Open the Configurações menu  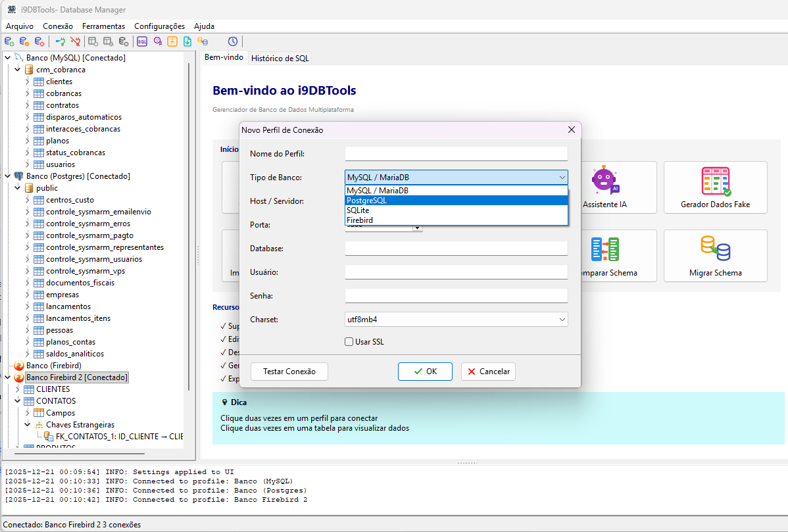[159, 26]
